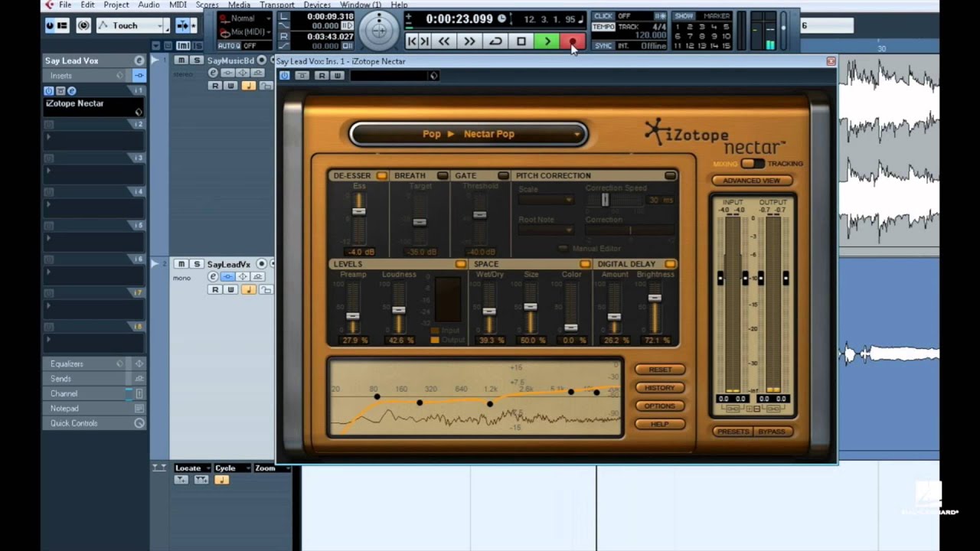
Task: Toggle the De-Esser module on/off
Action: click(381, 176)
